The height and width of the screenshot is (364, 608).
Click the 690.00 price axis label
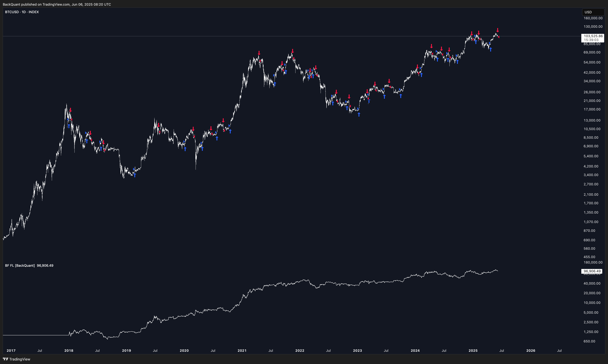[x=589, y=240]
